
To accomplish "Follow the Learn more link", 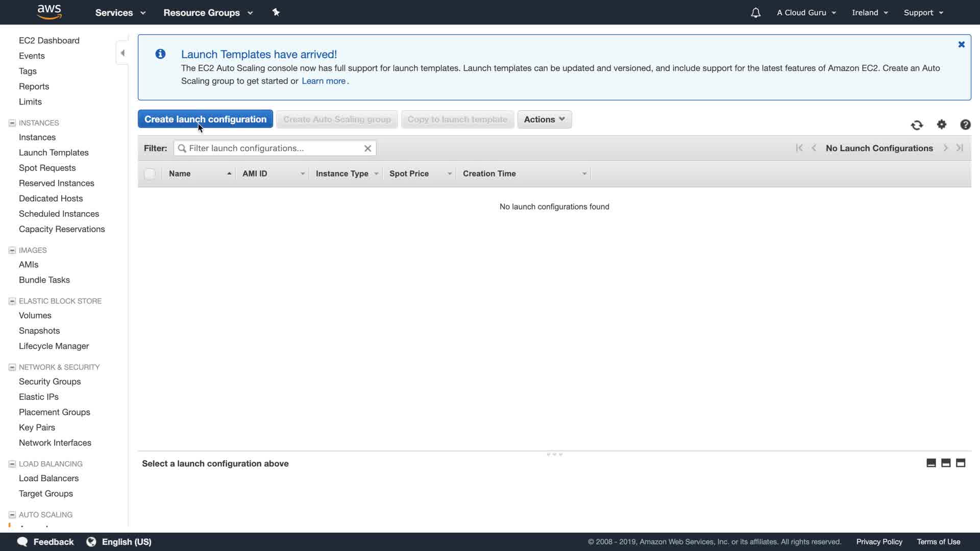I will 324,81.
